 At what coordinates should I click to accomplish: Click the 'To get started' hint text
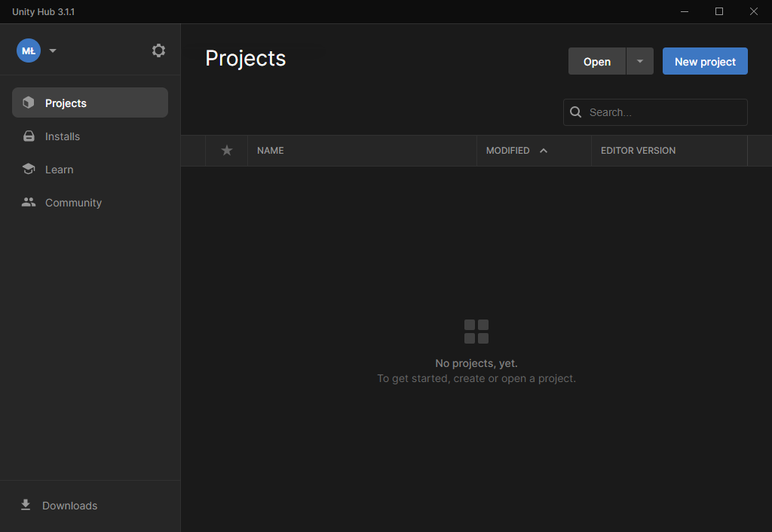pos(476,378)
